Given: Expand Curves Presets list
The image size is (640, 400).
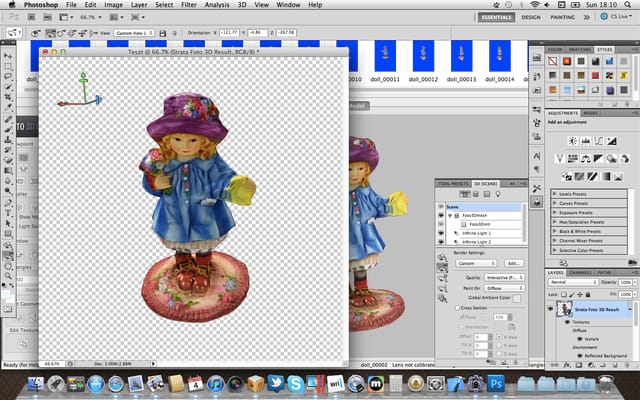Looking at the screenshot, I should pos(555,203).
